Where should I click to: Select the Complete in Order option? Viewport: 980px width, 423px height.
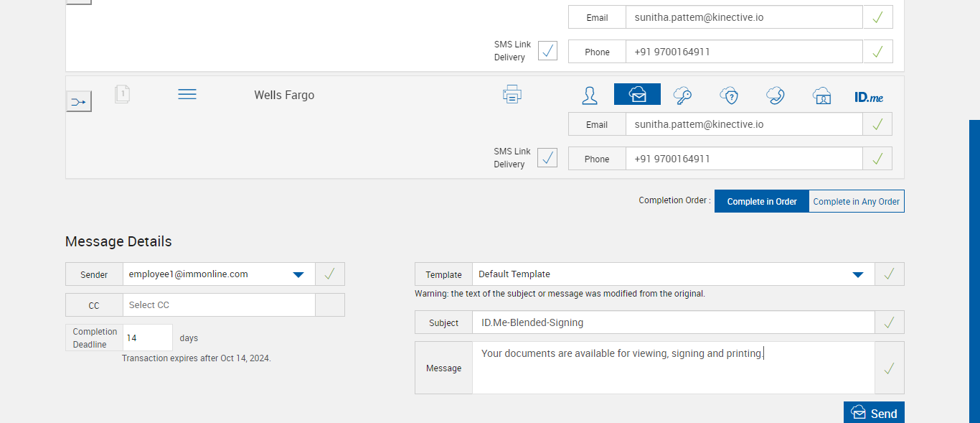762,201
